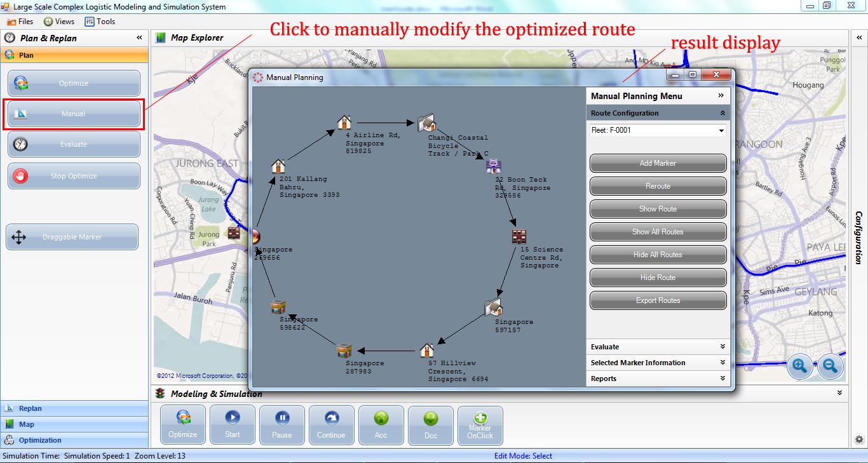868x463 pixels.
Task: Open the Fleet F-0001 dropdown
Action: tap(658, 131)
